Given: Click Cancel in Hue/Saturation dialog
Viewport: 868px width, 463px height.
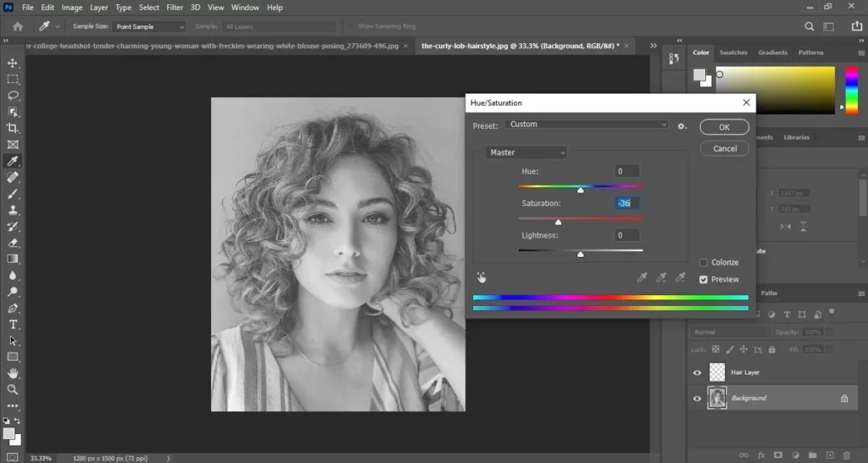Looking at the screenshot, I should (724, 148).
